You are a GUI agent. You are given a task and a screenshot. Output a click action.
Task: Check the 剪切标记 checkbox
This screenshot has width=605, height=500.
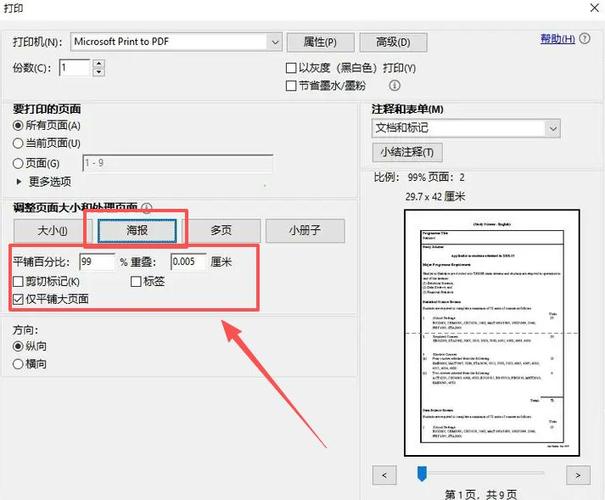(x=18, y=282)
